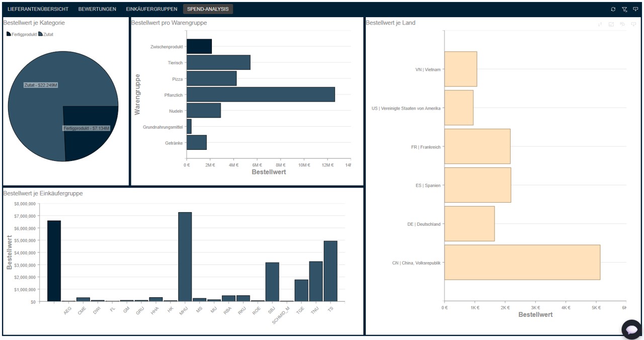This screenshot has height=340, width=644.
Task: Click the MHU bar in Einkäufergruppe chart
Action: (185, 257)
